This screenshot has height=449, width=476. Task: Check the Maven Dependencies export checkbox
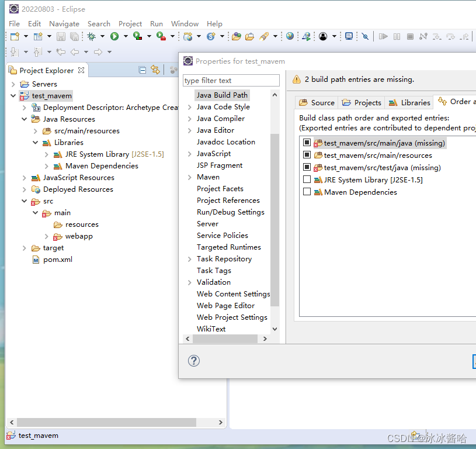[x=307, y=192]
